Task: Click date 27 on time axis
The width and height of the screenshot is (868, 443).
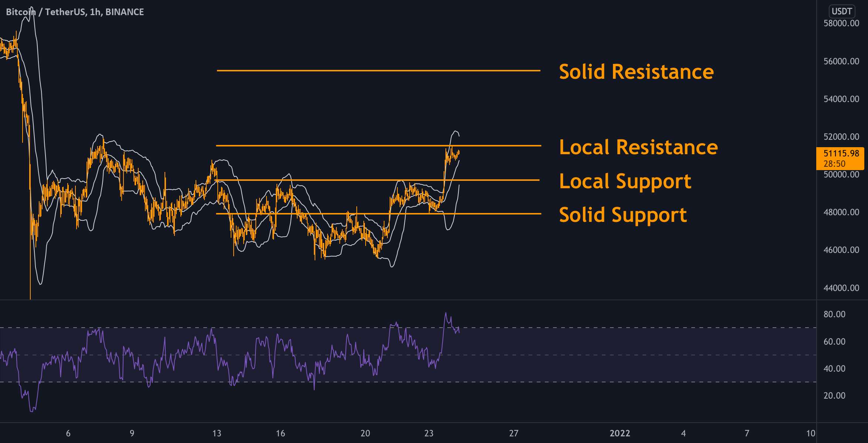Action: (x=514, y=433)
